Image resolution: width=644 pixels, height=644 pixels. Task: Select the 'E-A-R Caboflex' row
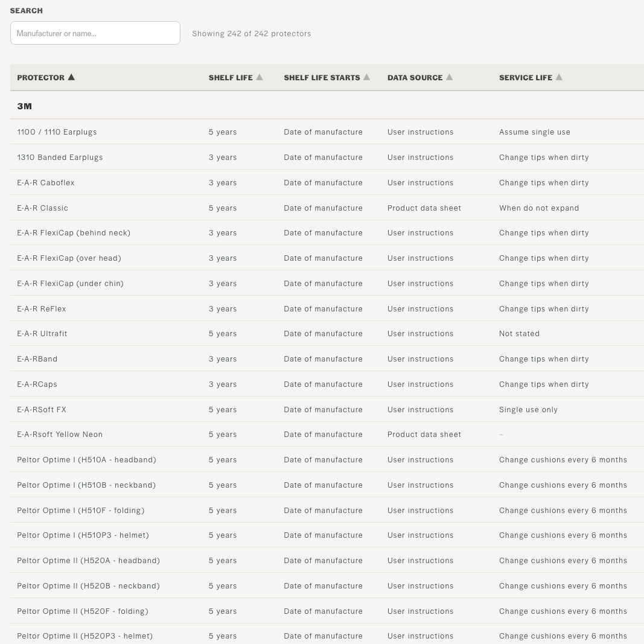tap(327, 182)
